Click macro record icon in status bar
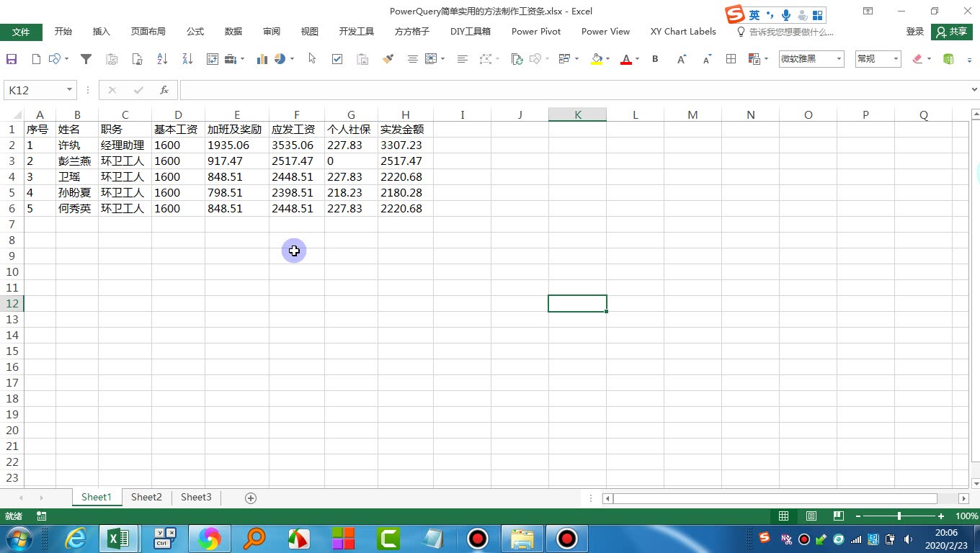 [42, 516]
